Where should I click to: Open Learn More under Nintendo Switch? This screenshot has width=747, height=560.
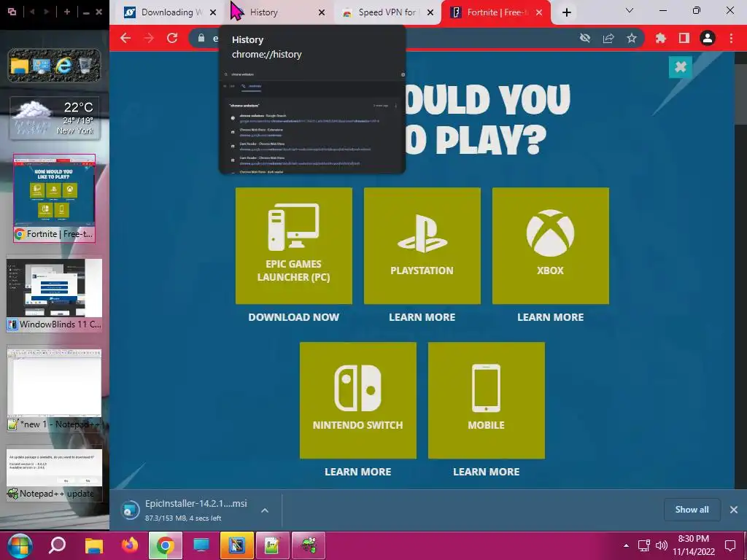(357, 472)
